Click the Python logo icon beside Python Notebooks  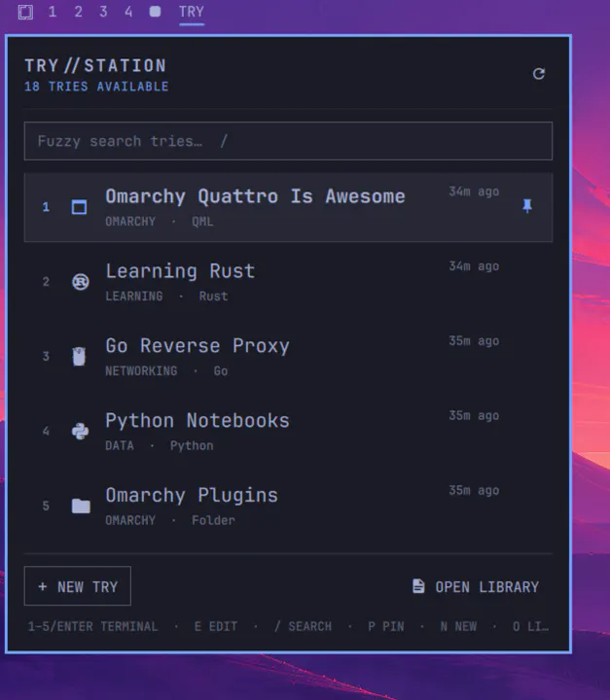(x=80, y=431)
